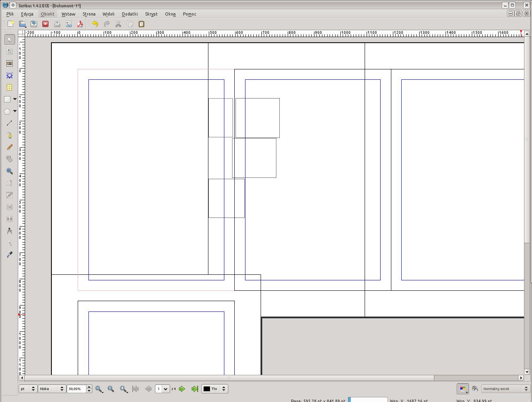This screenshot has height=402, width=532.
Task: Click the Undo yellow arrow icon
Action: pyautogui.click(x=95, y=24)
